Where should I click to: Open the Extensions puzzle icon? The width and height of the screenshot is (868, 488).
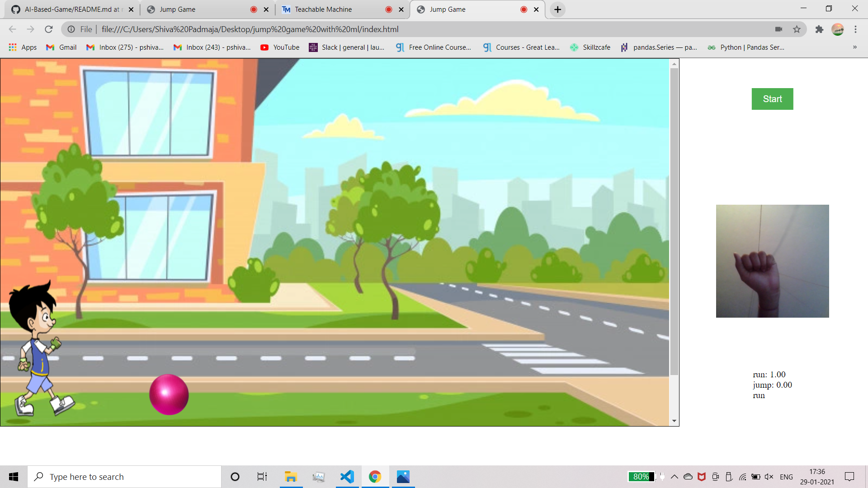819,29
